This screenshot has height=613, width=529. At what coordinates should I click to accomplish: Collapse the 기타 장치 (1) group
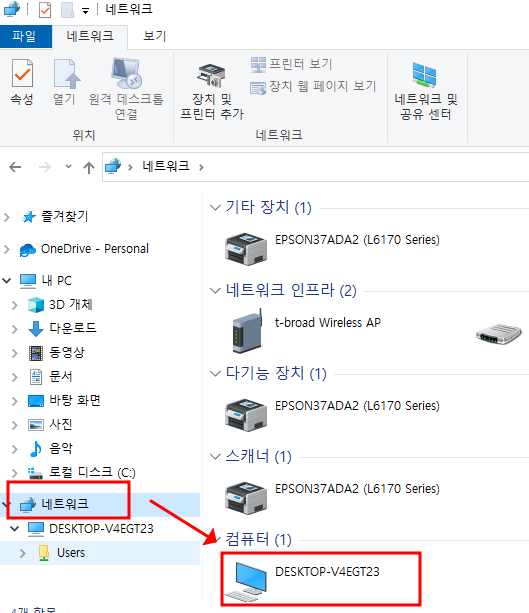click(x=215, y=208)
